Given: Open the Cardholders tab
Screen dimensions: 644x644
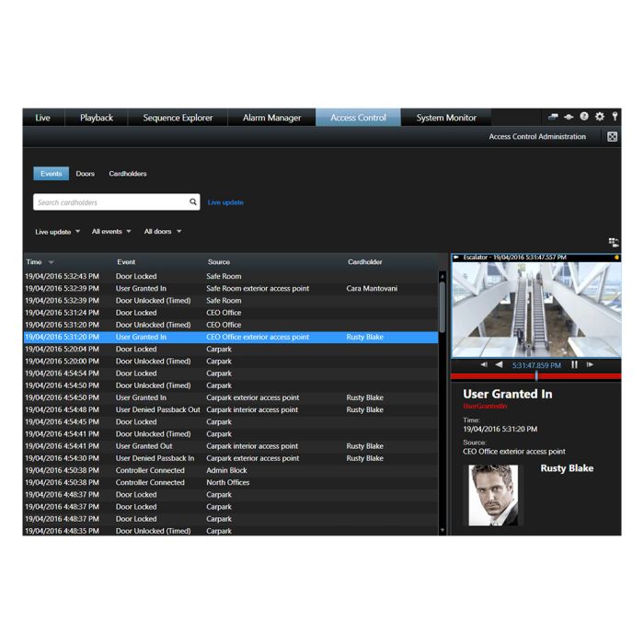Looking at the screenshot, I should [128, 174].
